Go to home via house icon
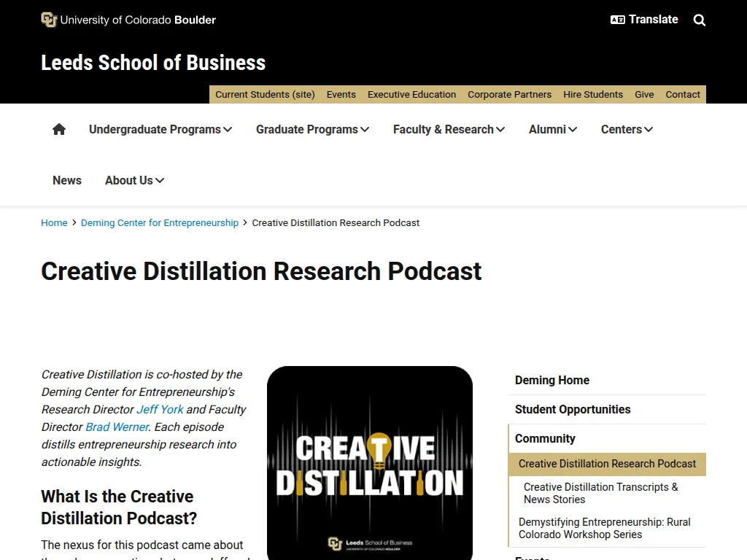The height and width of the screenshot is (560, 747). 59,129
